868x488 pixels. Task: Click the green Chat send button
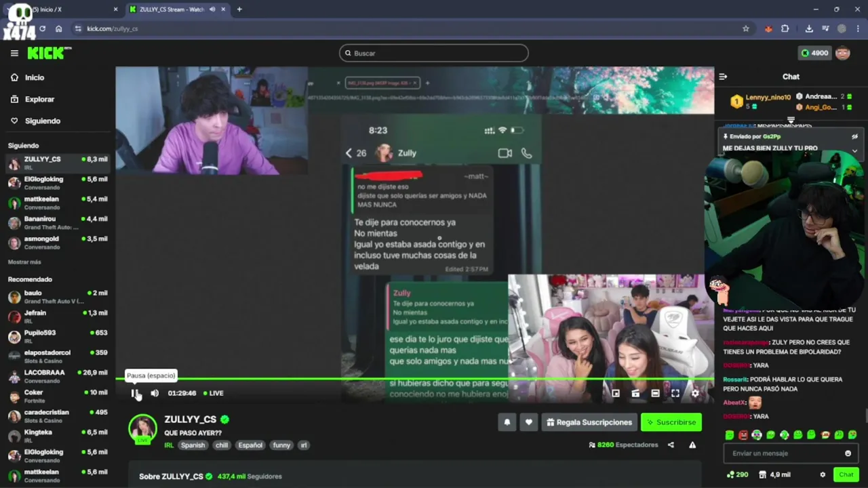(846, 474)
